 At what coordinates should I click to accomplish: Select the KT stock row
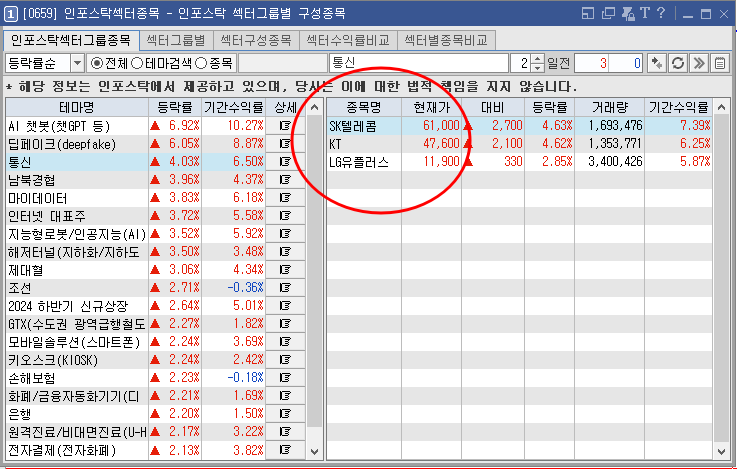tap(519, 144)
